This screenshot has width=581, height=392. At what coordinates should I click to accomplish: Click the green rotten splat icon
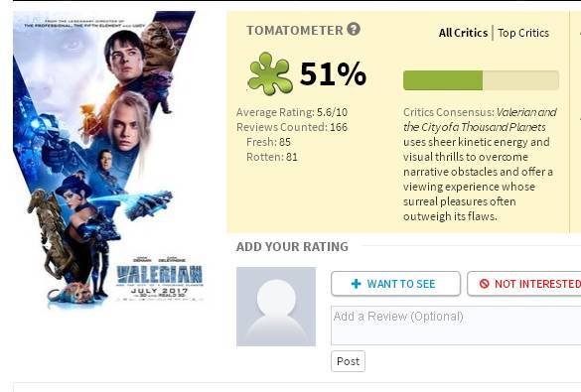tap(269, 73)
